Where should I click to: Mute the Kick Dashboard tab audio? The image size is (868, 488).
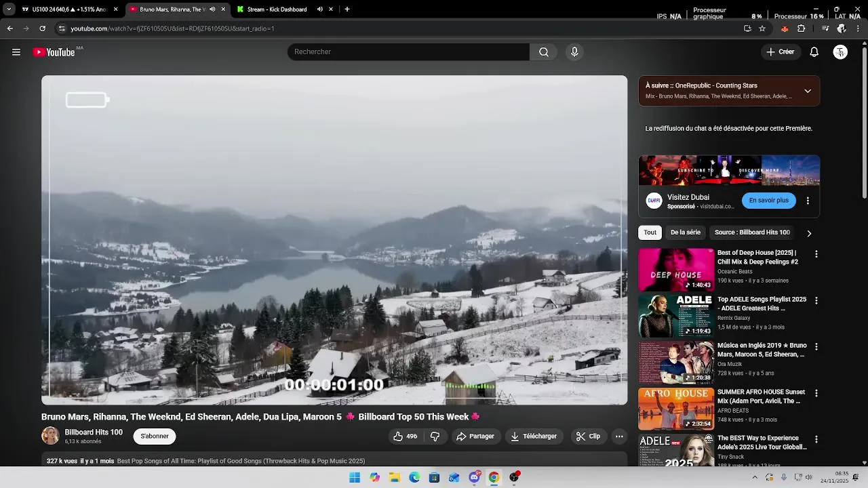pyautogui.click(x=320, y=9)
